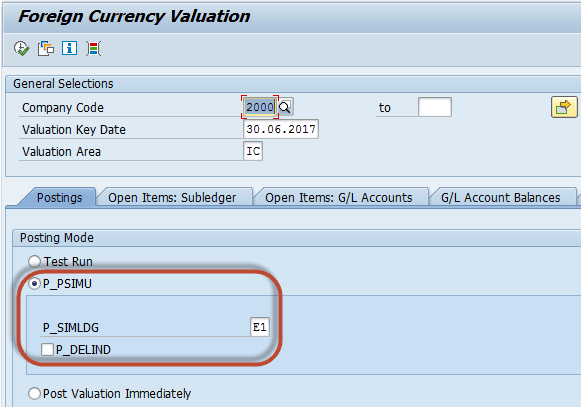Click the Valuation Key Date field

281,129
